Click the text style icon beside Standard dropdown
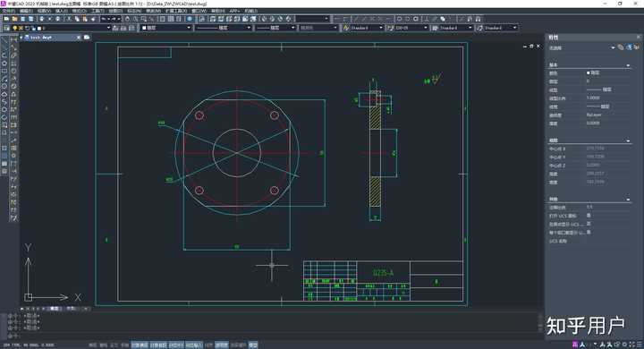Image resolution: width=644 pixels, height=349 pixels. click(x=346, y=28)
